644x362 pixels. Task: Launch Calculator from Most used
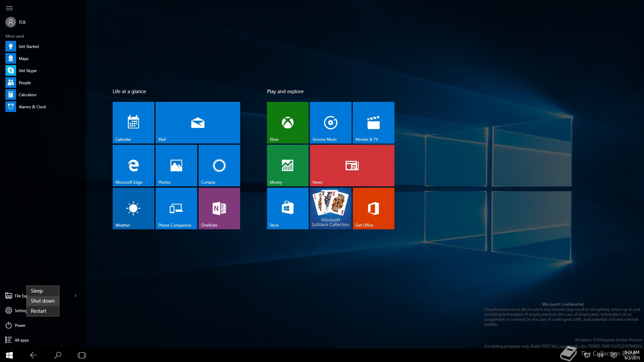click(43, 95)
